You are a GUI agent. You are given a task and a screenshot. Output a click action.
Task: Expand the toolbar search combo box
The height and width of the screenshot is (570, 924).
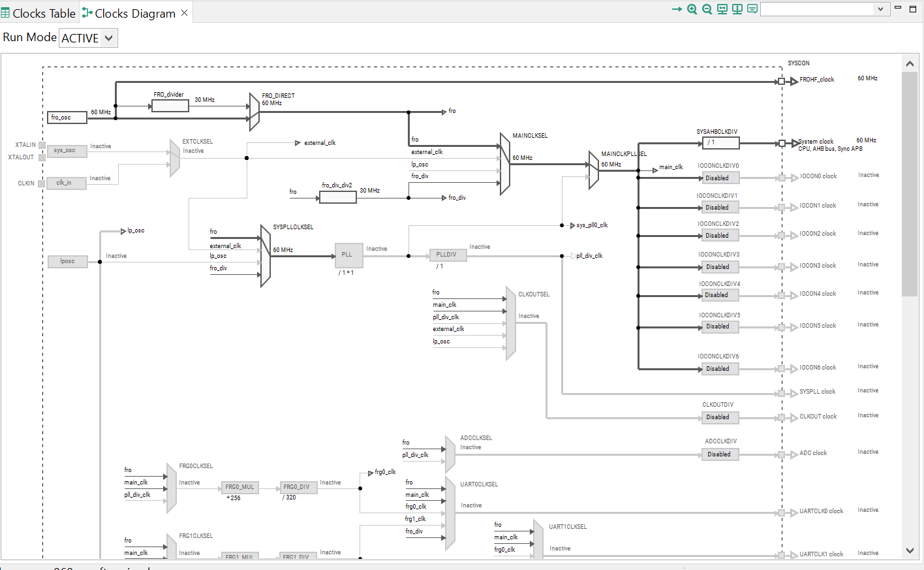[880, 9]
